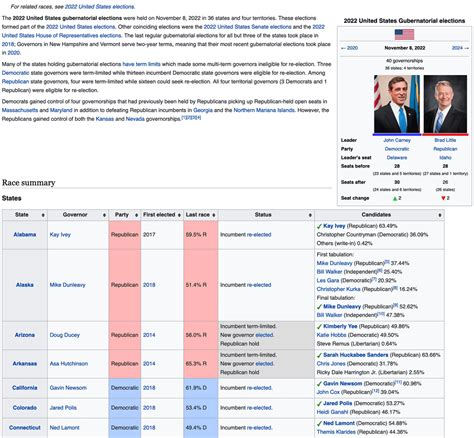This screenshot has height=438, width=474.
Task: Open the Connecticut state link in table
Action: click(x=25, y=428)
